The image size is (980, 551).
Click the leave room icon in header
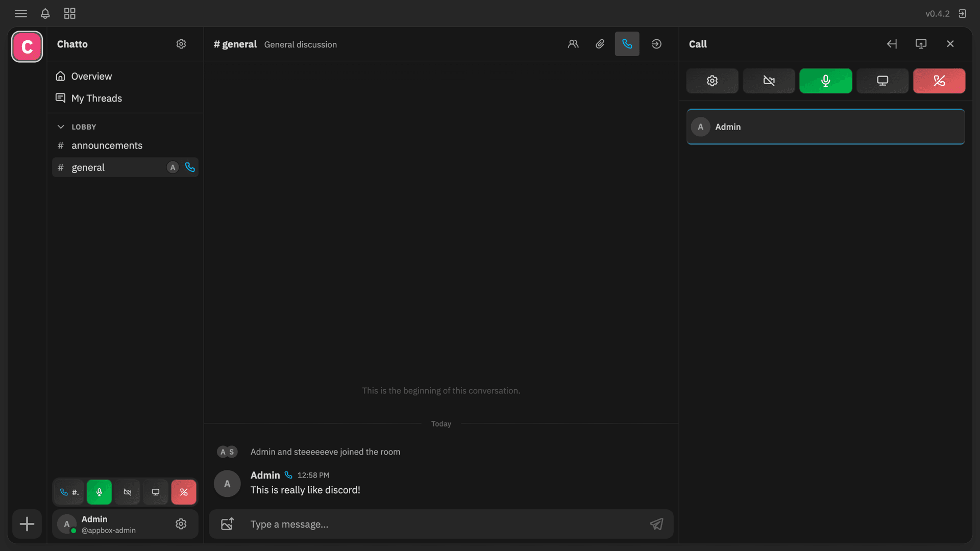[x=656, y=44]
